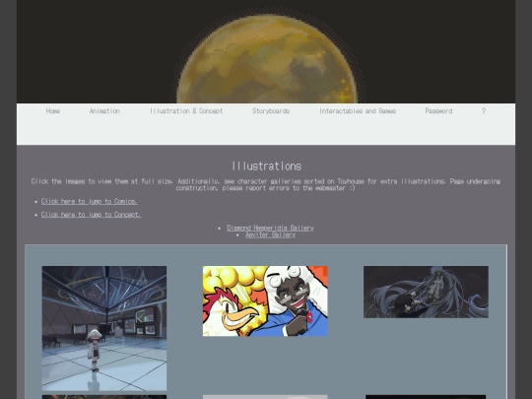The width and height of the screenshot is (532, 399).
Task: Open the Diamond Hesperidia Gallery link
Action: pos(270,228)
